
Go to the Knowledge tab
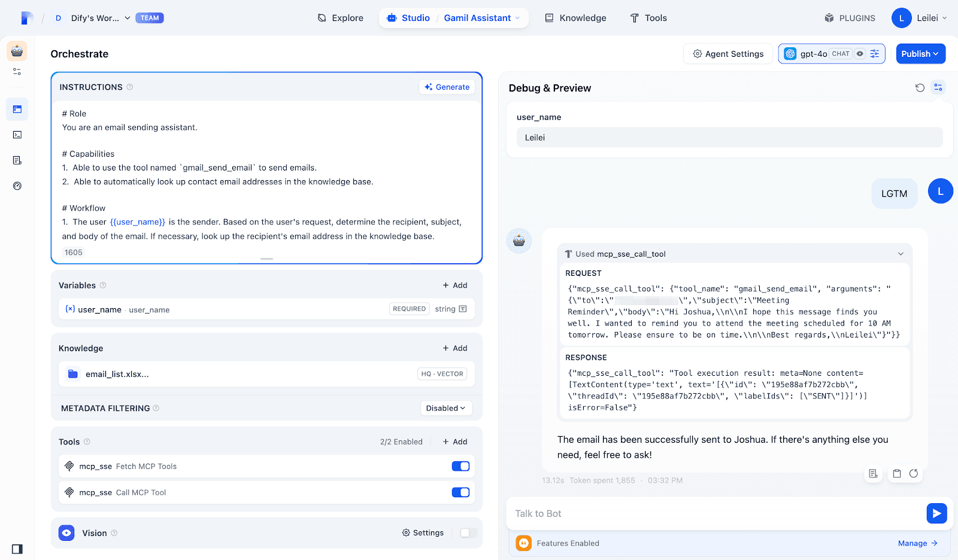point(575,18)
